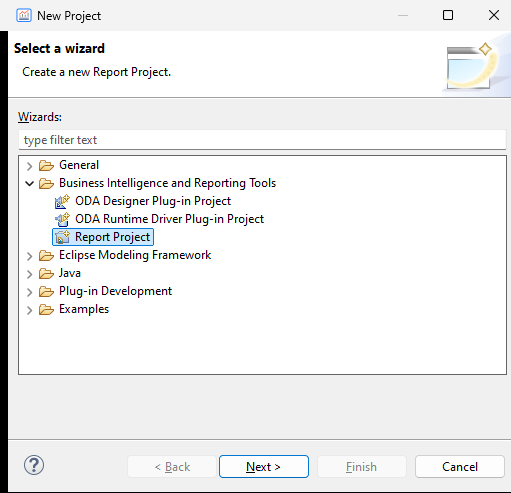Select Business Intelligence and Reporting Tools label
The width and height of the screenshot is (511, 493).
[167, 183]
